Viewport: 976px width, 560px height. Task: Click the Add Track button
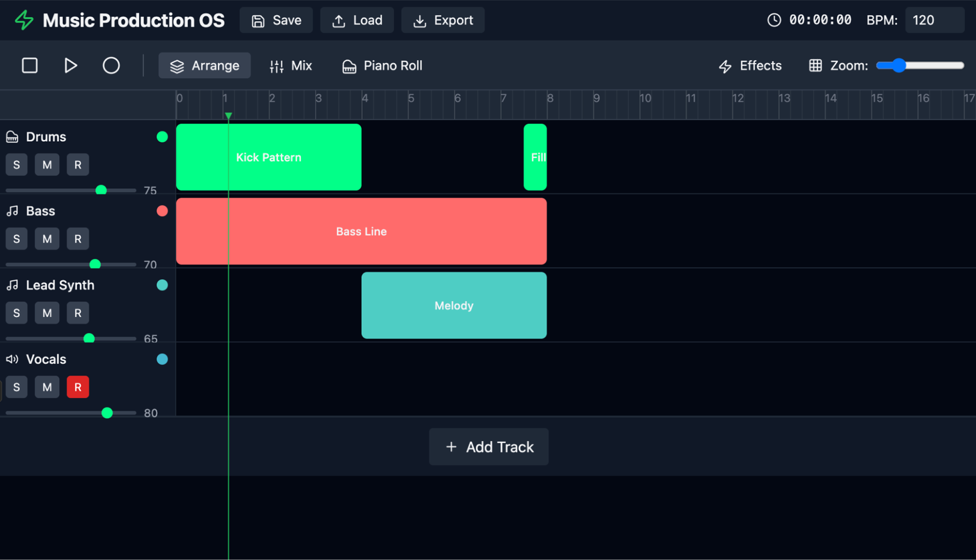pos(488,447)
